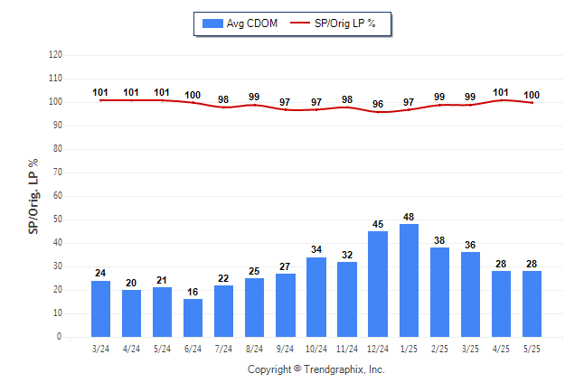Click the 11/24 bar valued 32

point(347,299)
